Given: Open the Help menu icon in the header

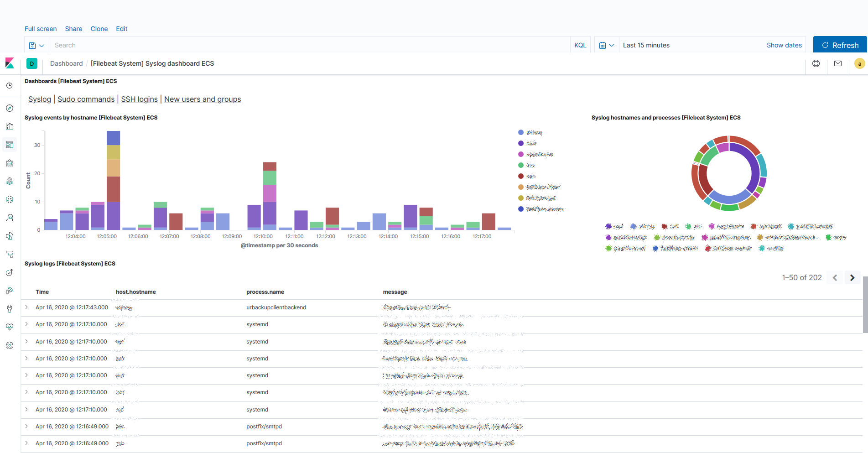Looking at the screenshot, I should point(816,63).
